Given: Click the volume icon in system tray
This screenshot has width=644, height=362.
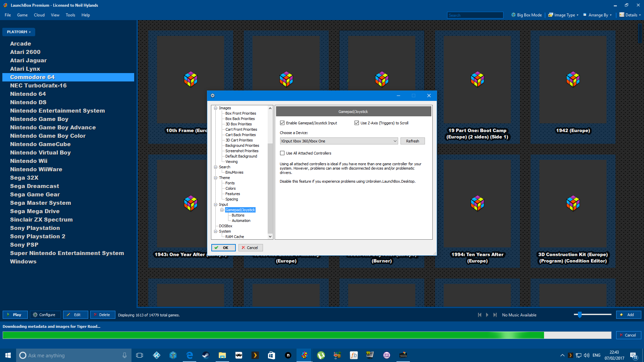Looking at the screenshot, I should tap(587, 355).
